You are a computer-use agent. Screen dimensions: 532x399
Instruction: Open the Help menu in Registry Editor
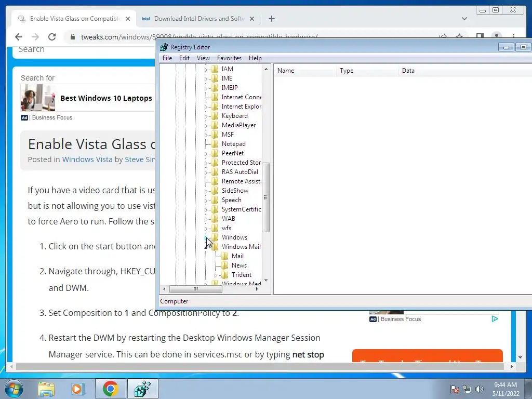point(255,58)
